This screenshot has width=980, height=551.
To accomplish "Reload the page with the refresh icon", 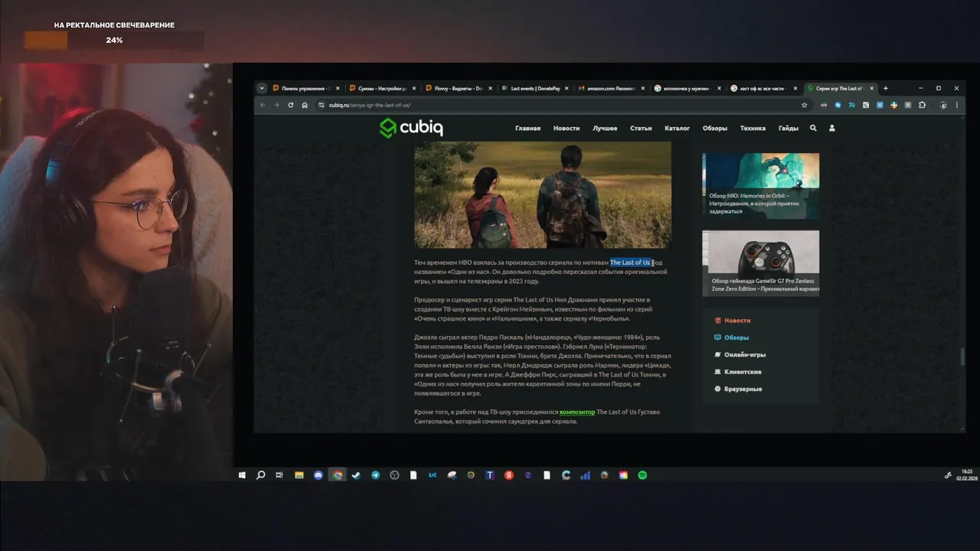I will 290,105.
